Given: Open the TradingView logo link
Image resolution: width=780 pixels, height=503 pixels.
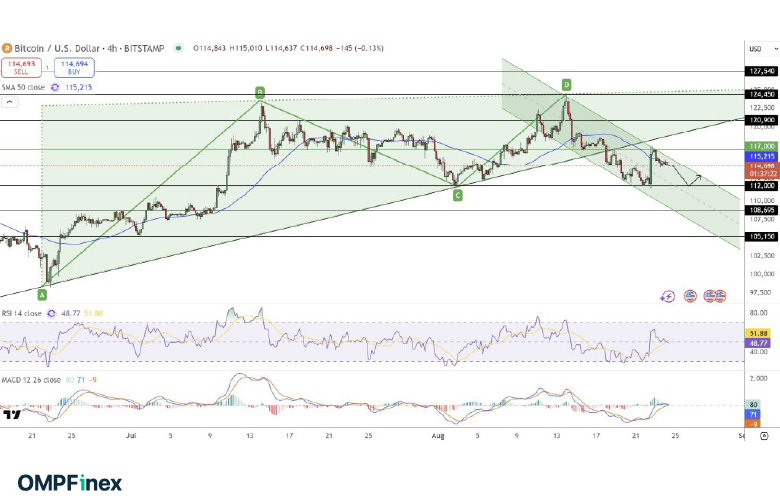Looking at the screenshot, I should coord(12,413).
